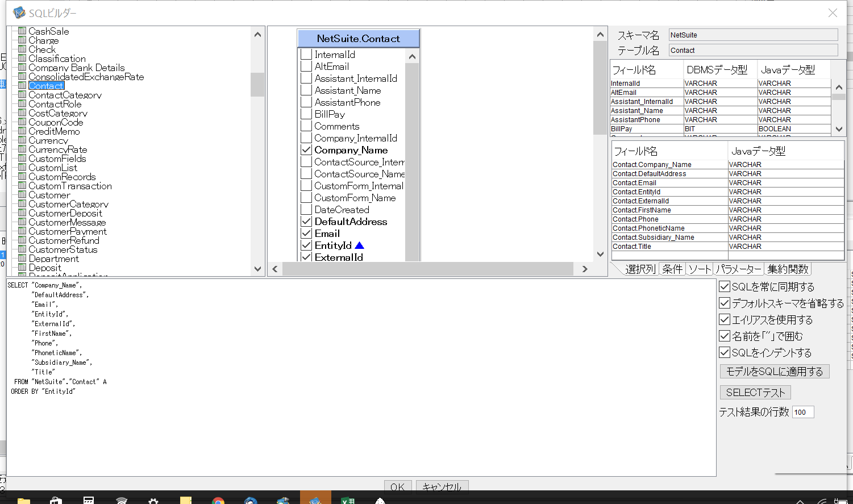853x504 pixels.
Task: Uncheck the Company_Name field checkbox
Action: pyautogui.click(x=306, y=150)
